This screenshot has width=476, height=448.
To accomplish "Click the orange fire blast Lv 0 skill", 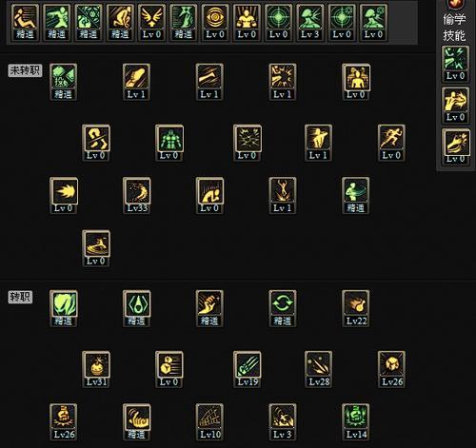I will [x=64, y=195].
